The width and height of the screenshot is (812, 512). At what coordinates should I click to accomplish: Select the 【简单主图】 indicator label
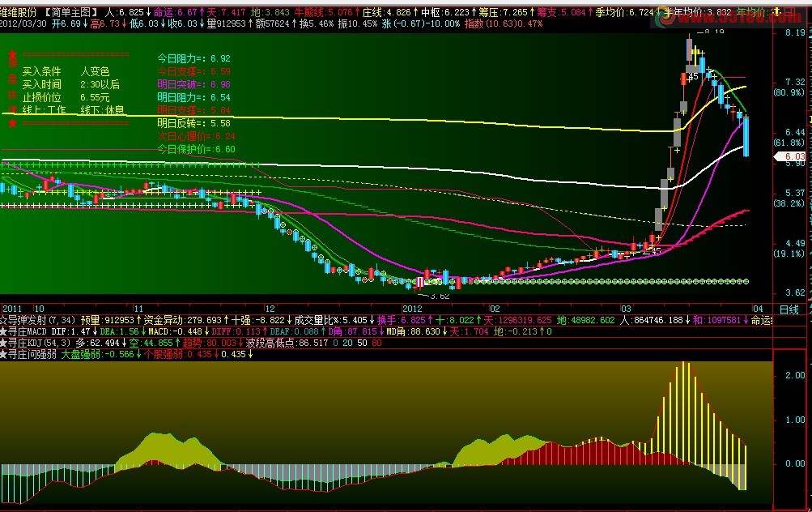pos(70,12)
